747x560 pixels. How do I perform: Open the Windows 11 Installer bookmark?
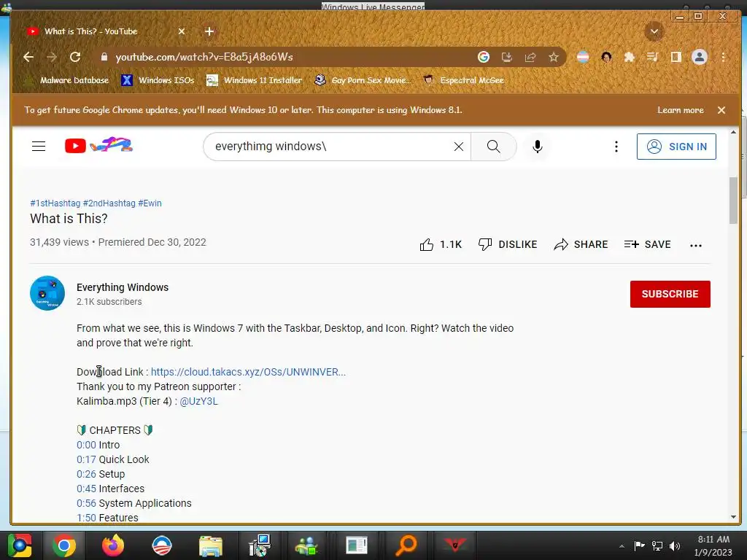[x=255, y=80]
